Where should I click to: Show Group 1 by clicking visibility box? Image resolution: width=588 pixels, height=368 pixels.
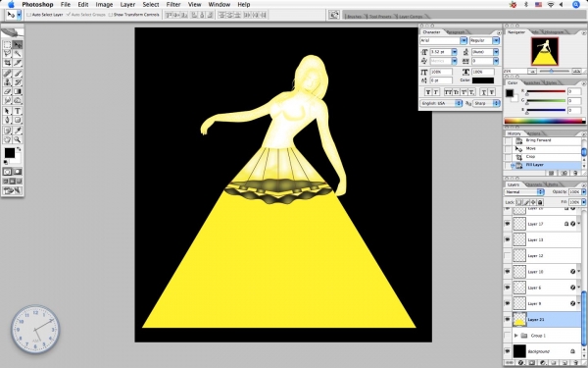[x=508, y=336]
